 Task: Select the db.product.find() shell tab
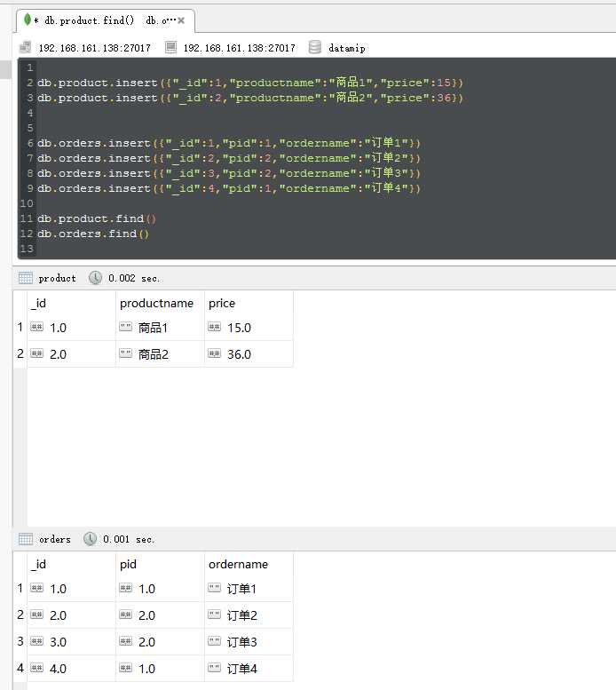pyautogui.click(x=106, y=20)
